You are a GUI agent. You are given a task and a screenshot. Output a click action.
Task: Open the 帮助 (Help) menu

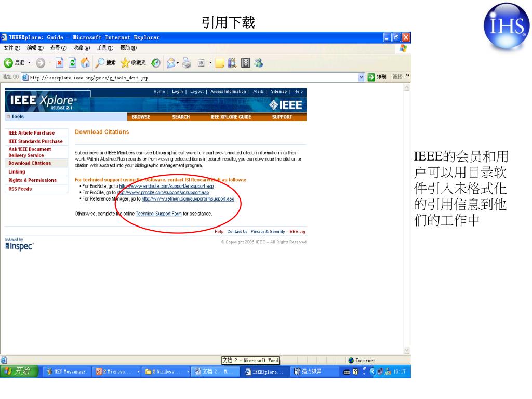pos(128,48)
